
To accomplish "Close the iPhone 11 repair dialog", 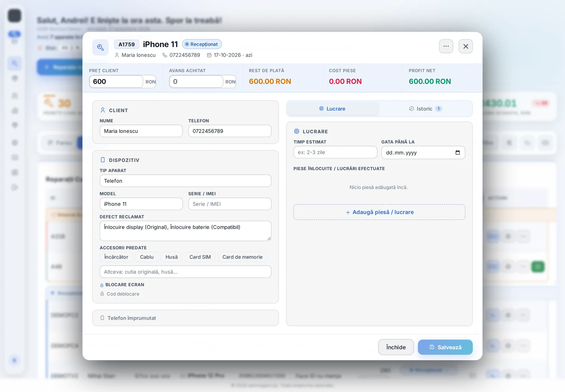I will pos(465,46).
